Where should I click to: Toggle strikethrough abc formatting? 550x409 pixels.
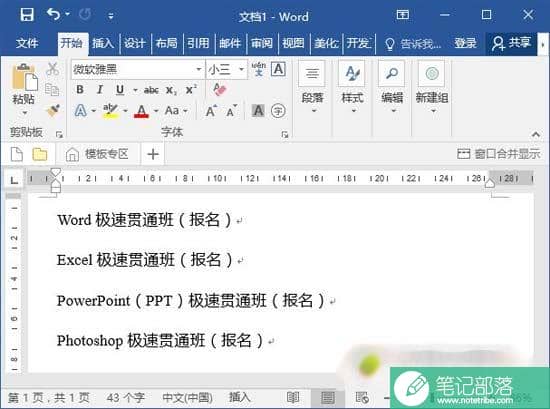pos(151,90)
